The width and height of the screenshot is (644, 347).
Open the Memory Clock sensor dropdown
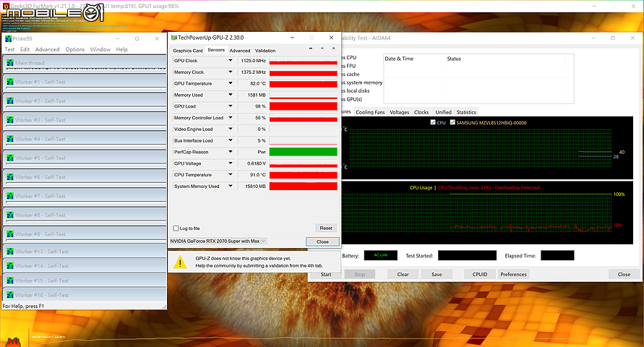click(231, 72)
